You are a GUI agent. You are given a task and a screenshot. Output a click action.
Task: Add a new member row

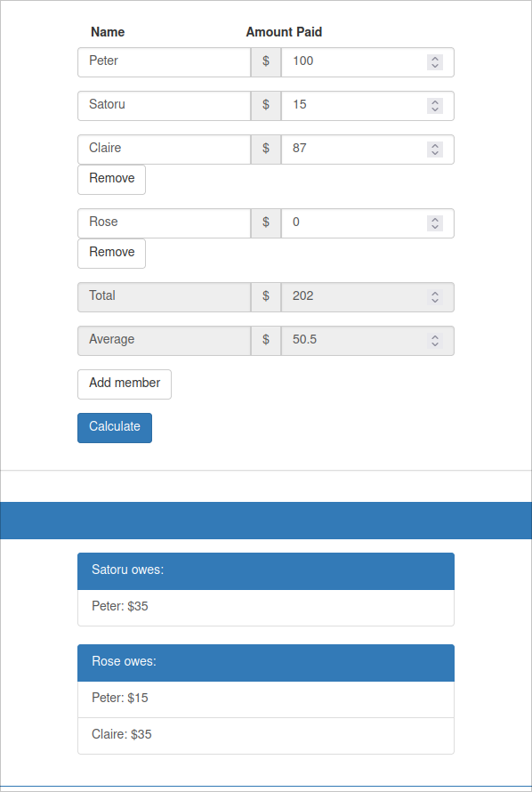coord(125,384)
